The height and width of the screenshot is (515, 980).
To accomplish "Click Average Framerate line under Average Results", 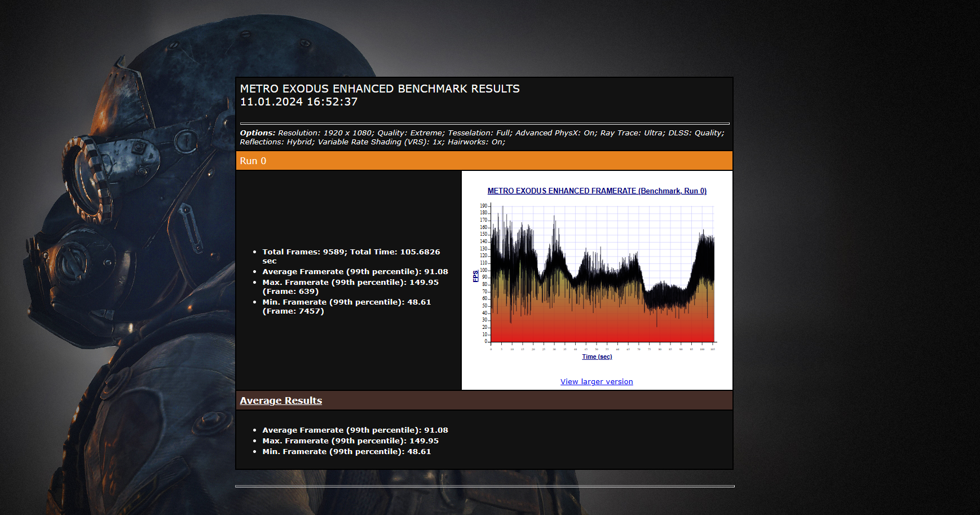I will [355, 430].
